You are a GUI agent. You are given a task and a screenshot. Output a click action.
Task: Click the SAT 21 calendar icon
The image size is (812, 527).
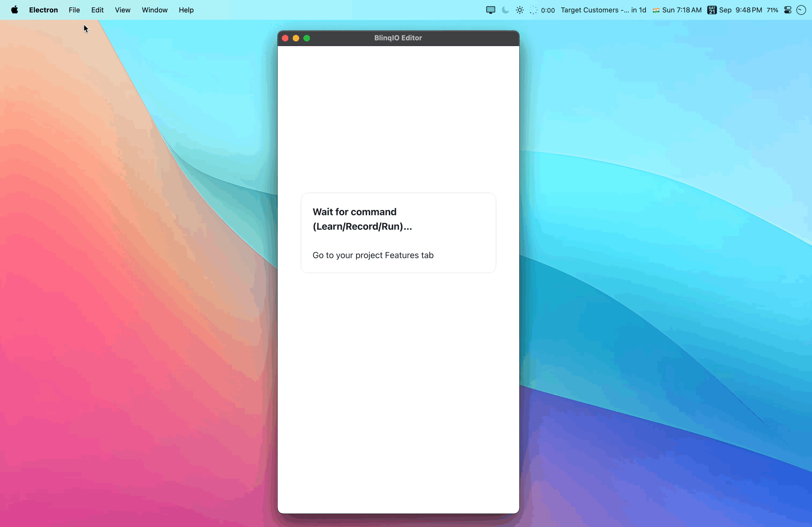pyautogui.click(x=712, y=10)
